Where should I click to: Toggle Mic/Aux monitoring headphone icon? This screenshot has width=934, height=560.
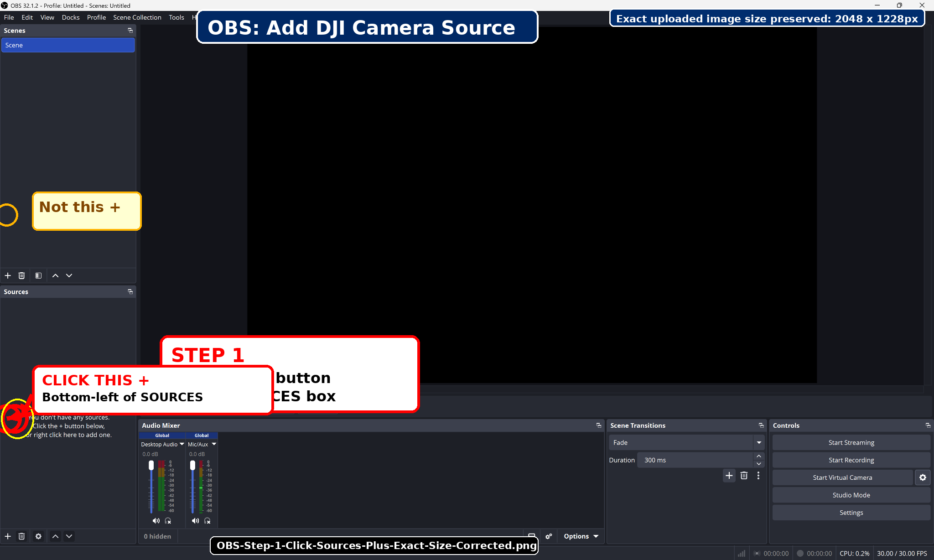point(208,521)
